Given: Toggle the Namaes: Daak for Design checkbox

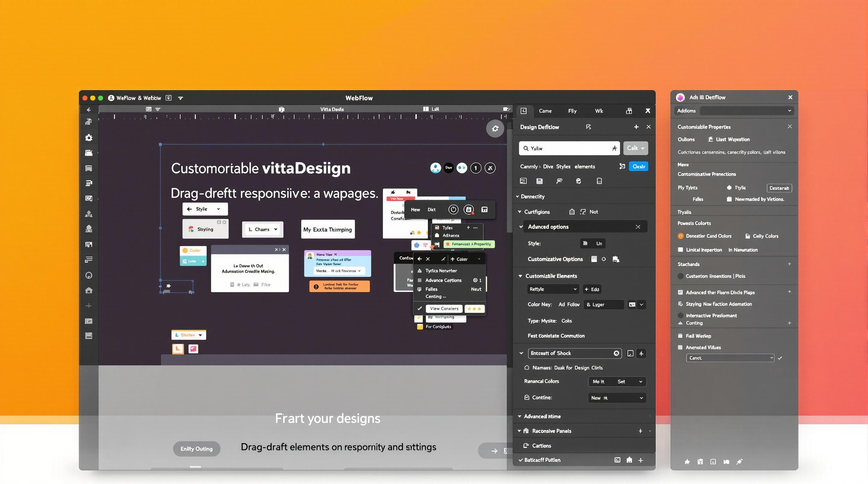Looking at the screenshot, I should (527, 367).
